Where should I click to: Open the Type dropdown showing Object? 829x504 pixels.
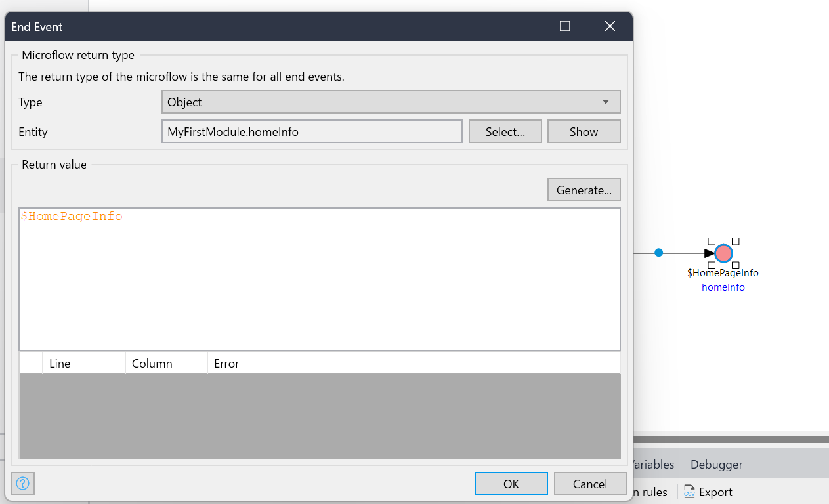(x=391, y=102)
